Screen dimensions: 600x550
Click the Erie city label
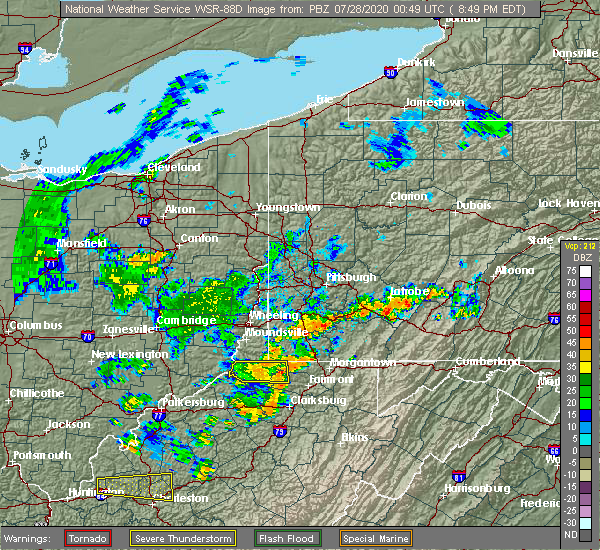[324, 100]
